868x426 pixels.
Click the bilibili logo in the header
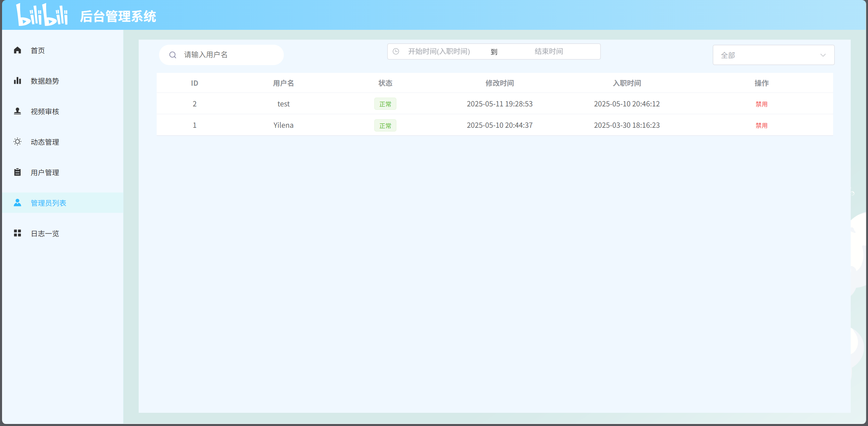point(42,15)
